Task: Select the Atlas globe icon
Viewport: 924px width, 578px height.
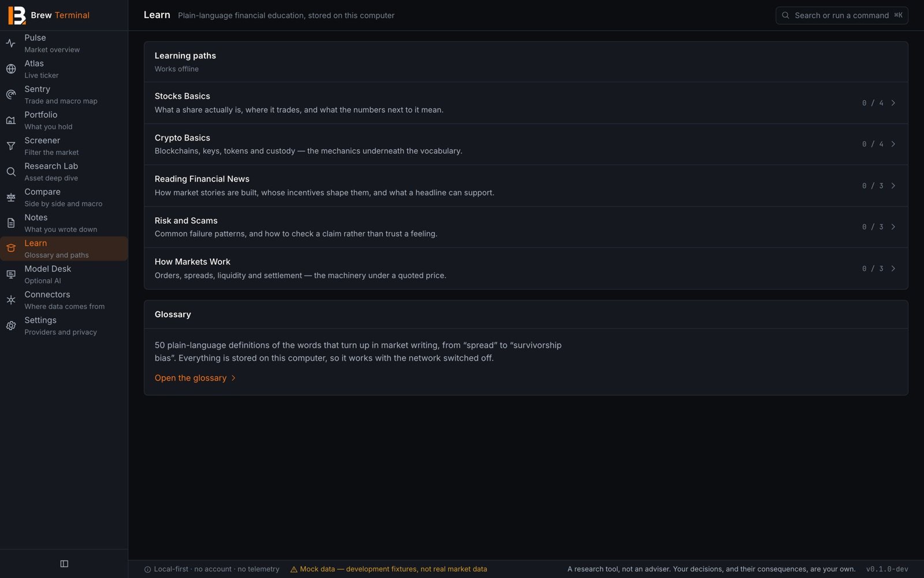Action: coord(11,69)
